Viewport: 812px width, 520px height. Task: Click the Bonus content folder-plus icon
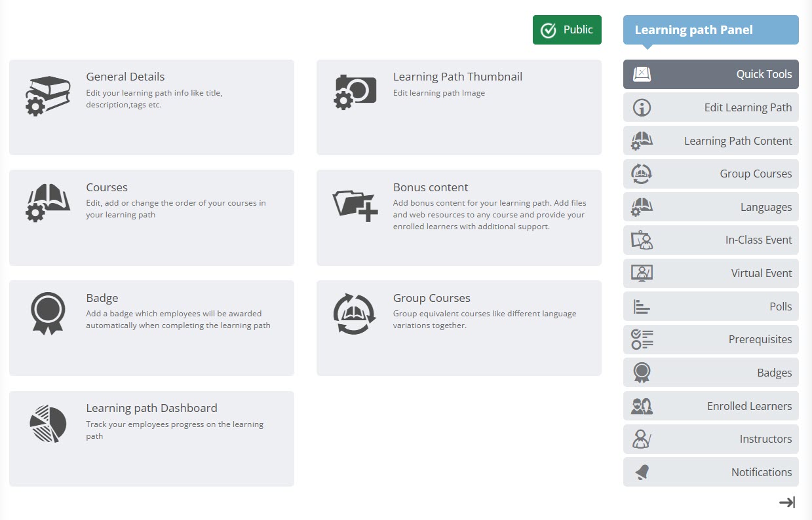tap(355, 204)
